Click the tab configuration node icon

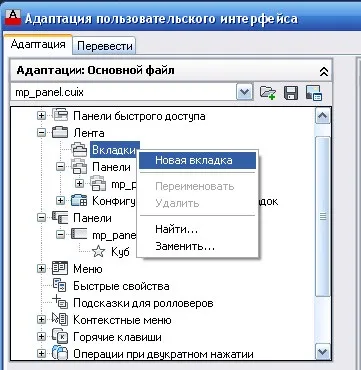79,200
